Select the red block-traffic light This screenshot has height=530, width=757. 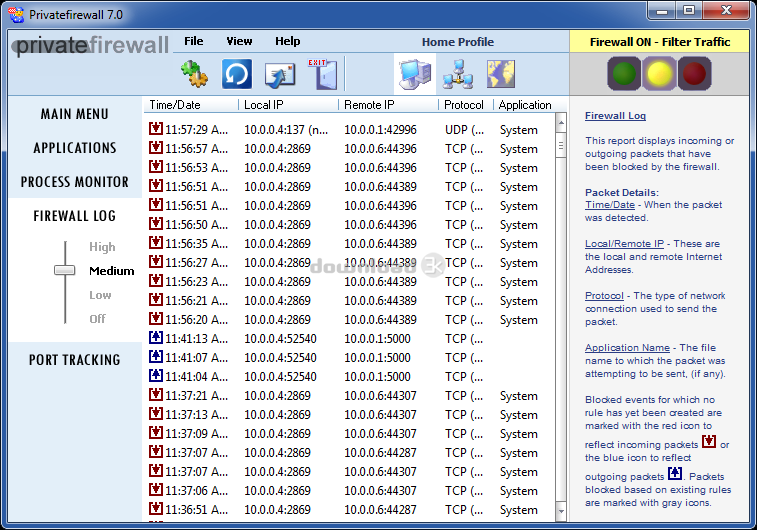pyautogui.click(x=693, y=73)
